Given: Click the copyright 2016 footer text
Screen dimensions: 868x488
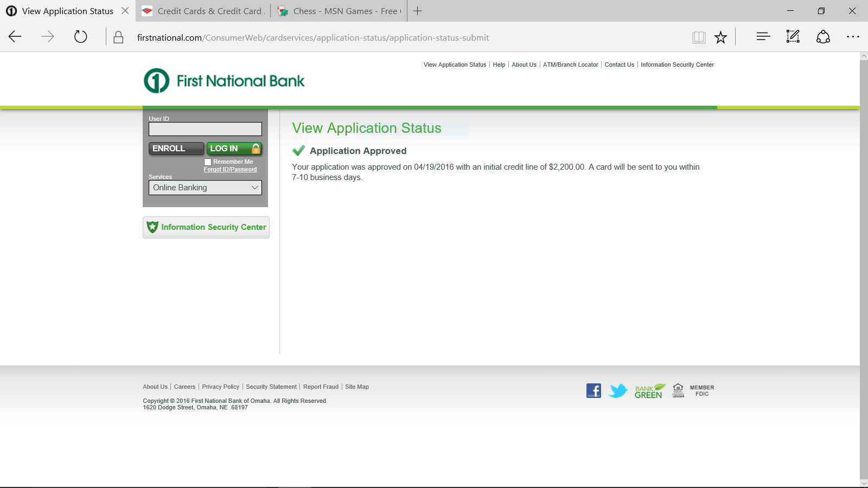Looking at the screenshot, I should coord(235,401).
